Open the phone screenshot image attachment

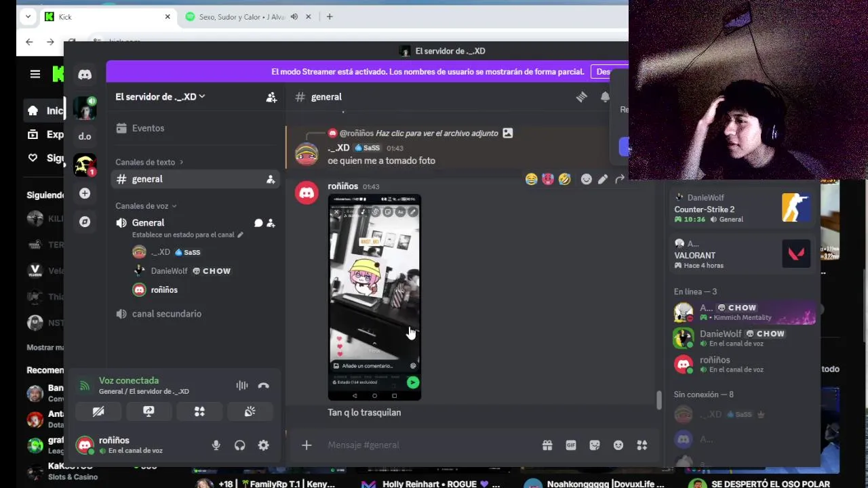click(374, 298)
